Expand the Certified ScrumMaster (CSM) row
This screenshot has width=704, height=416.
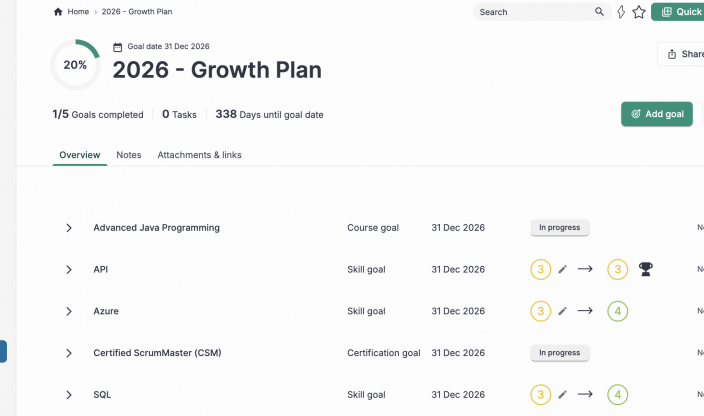[69, 353]
